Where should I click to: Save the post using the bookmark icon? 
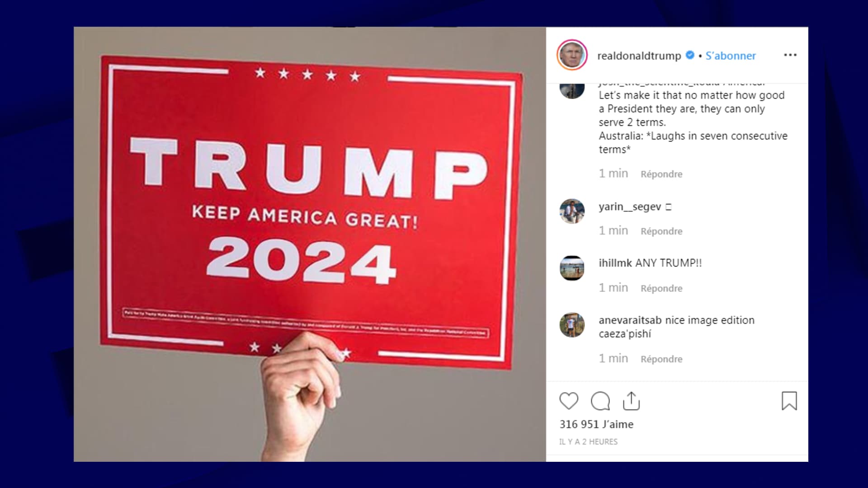coord(789,401)
